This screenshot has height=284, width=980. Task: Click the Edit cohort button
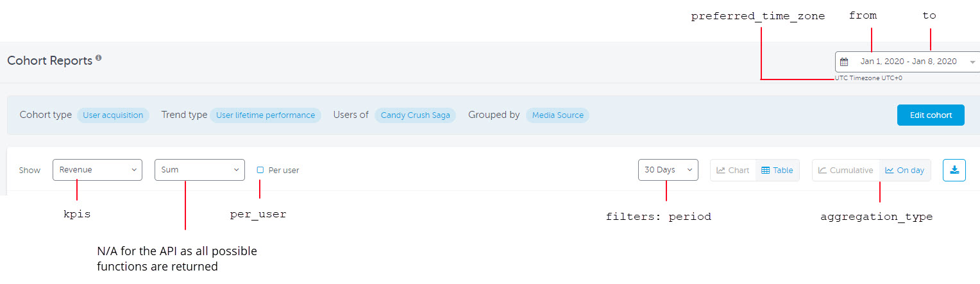click(930, 115)
